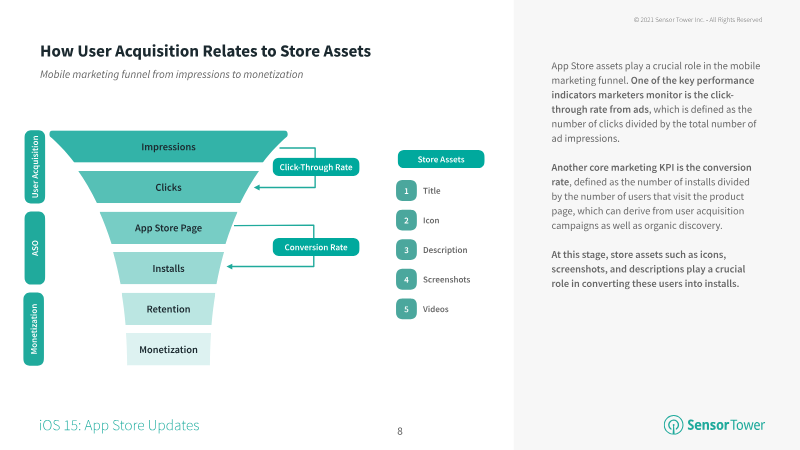Click the Store Assets header pill
The width and height of the screenshot is (800, 450).
point(441,158)
